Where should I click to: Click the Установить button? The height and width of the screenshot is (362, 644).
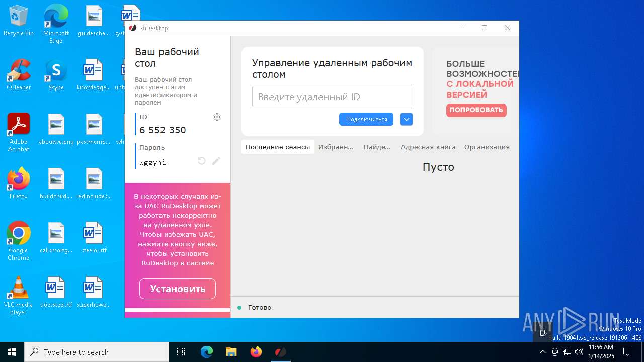point(178,289)
